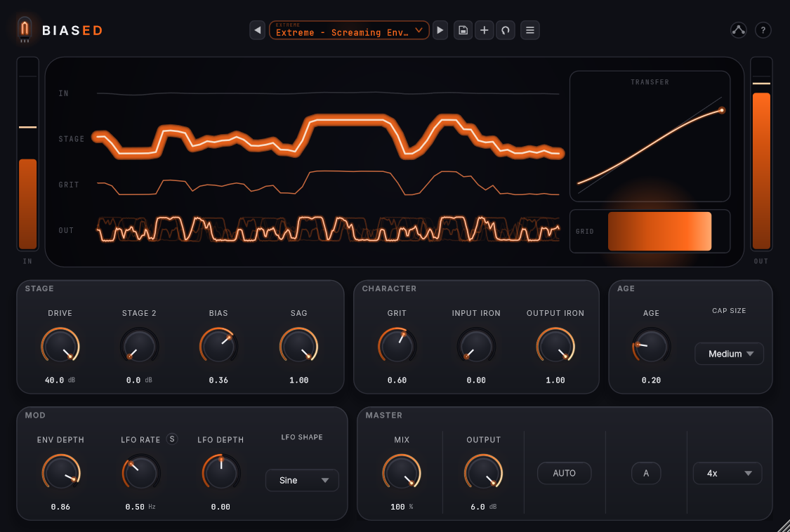
Task: Open help via the question mark icon
Action: (763, 30)
